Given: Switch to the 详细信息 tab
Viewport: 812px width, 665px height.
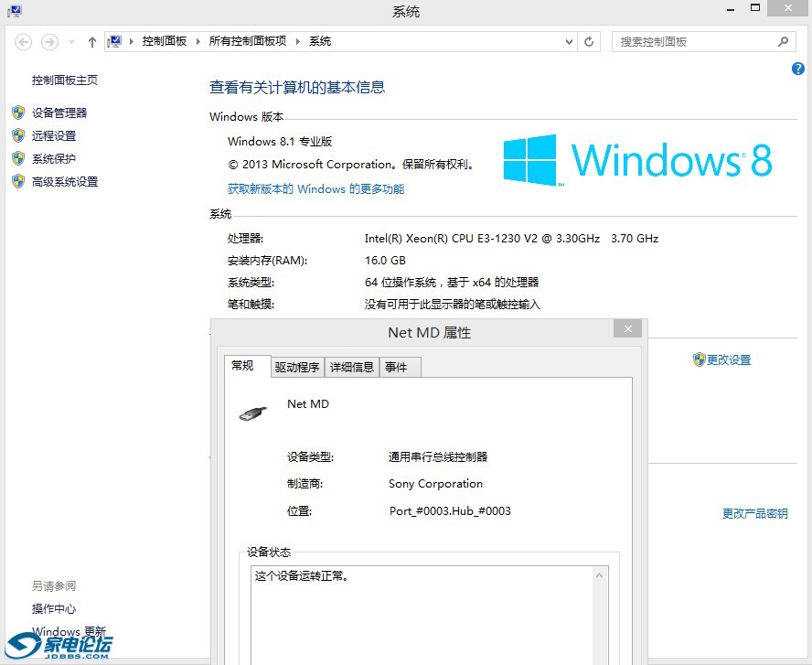Looking at the screenshot, I should click(x=352, y=367).
